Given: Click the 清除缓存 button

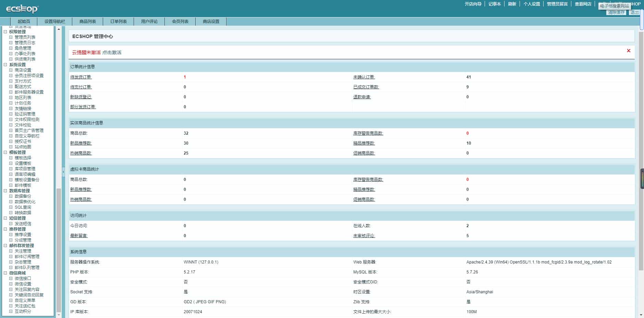Looking at the screenshot, I should [616, 12].
